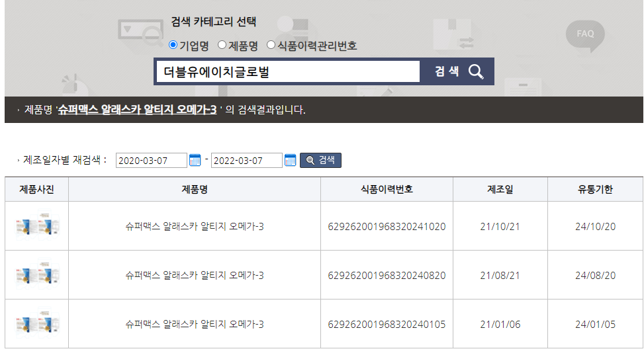
Task: Click the product name in the 21/10/21 row
Action: [x=195, y=226]
